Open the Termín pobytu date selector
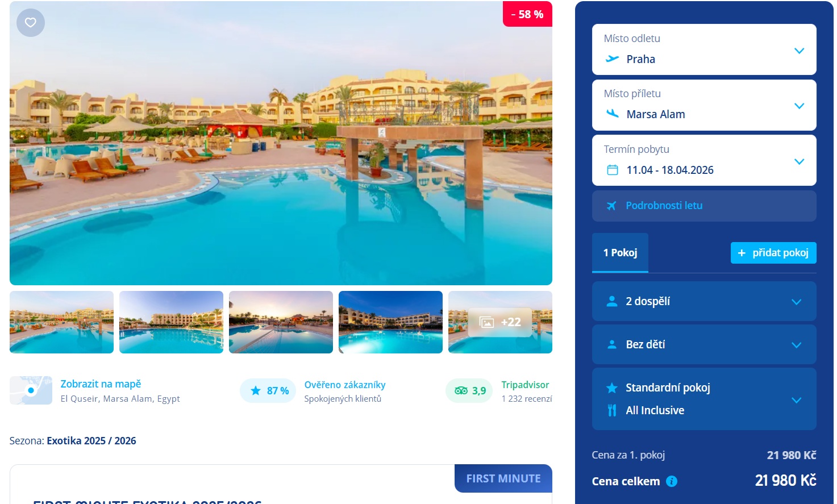Image resolution: width=837 pixels, height=504 pixels. pos(704,160)
